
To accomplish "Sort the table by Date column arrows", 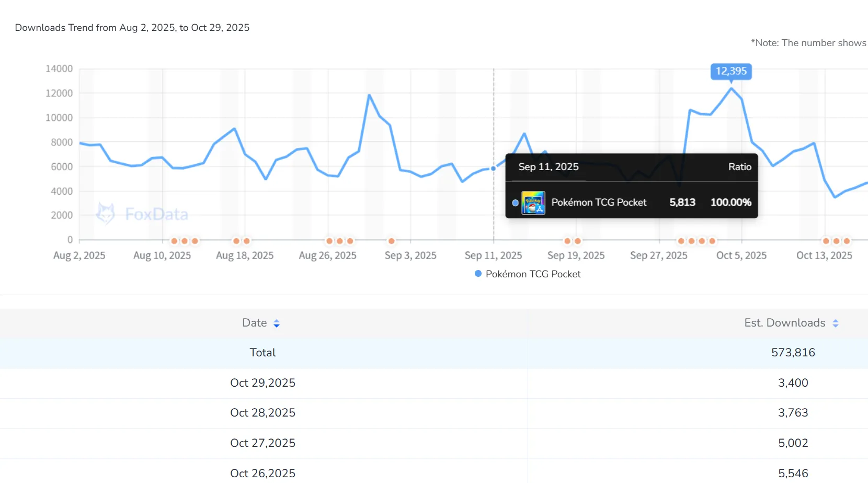I will pos(277,323).
